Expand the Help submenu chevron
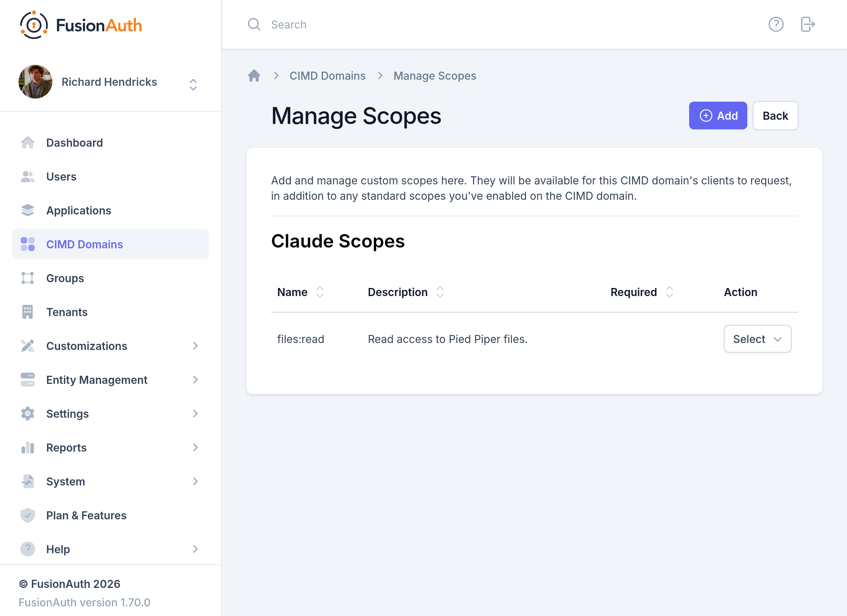 196,549
